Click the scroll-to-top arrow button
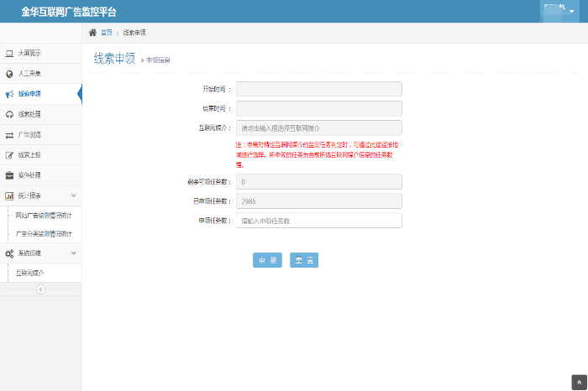This screenshot has width=588, height=391. point(578,381)
